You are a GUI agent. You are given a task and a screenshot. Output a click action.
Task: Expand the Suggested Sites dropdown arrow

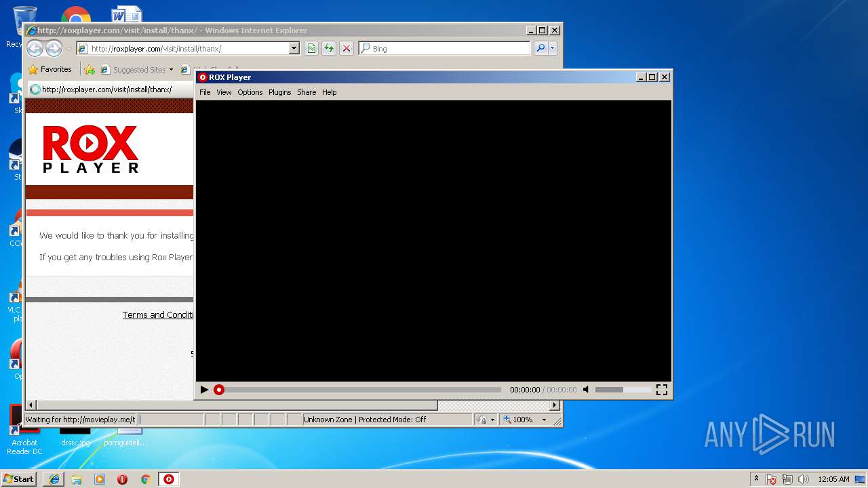point(171,69)
